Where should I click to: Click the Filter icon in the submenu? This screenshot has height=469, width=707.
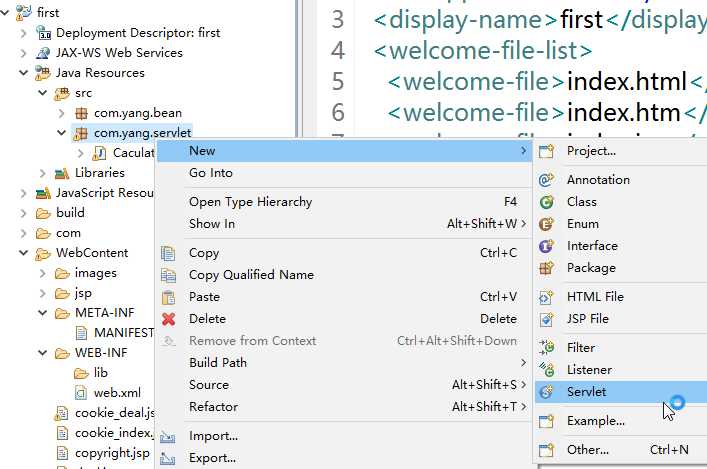tap(546, 347)
